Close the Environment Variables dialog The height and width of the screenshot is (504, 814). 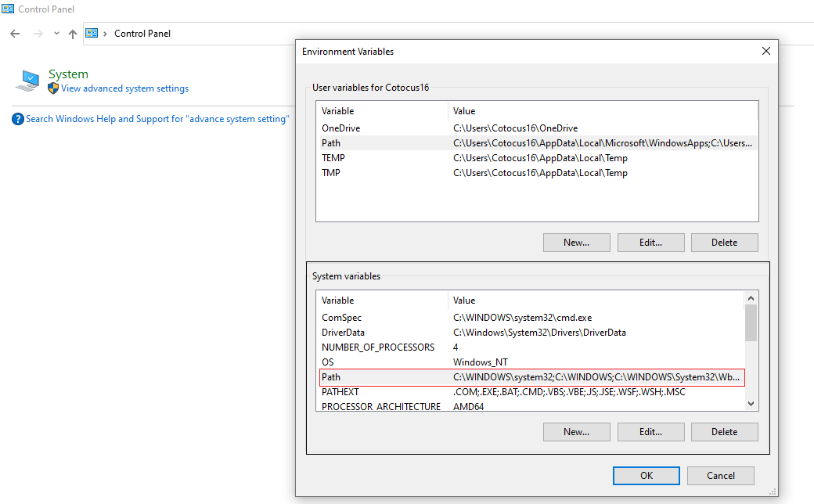765,51
